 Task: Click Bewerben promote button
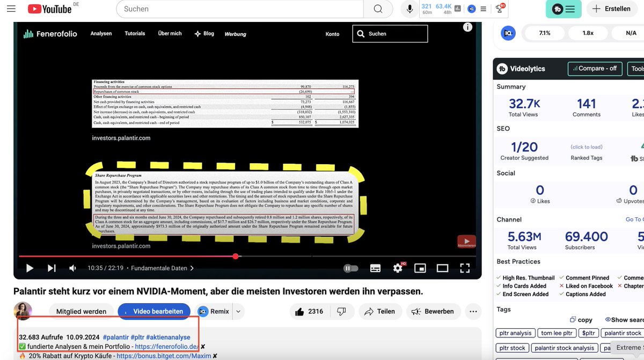[x=434, y=311]
